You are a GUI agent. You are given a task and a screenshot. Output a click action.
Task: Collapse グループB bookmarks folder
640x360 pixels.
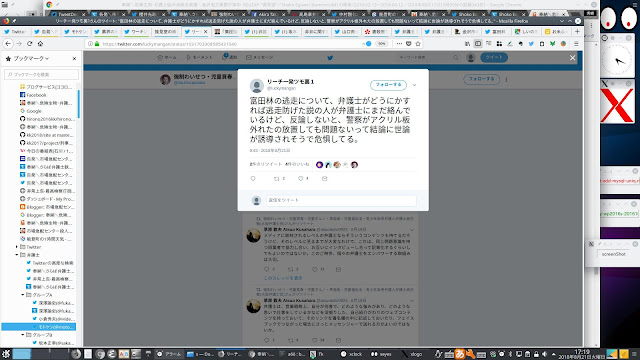pos(23,335)
